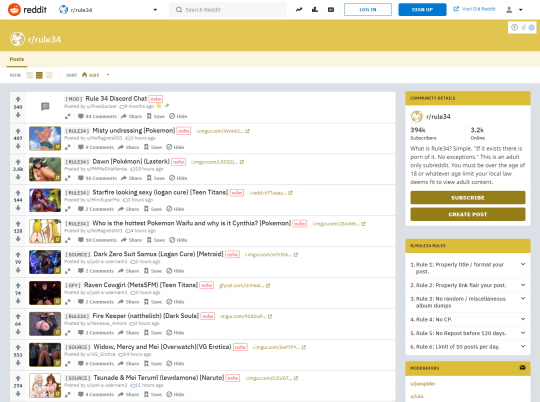Share the Rule 34 Discord Chat post
The image size is (540, 402).
132,116
